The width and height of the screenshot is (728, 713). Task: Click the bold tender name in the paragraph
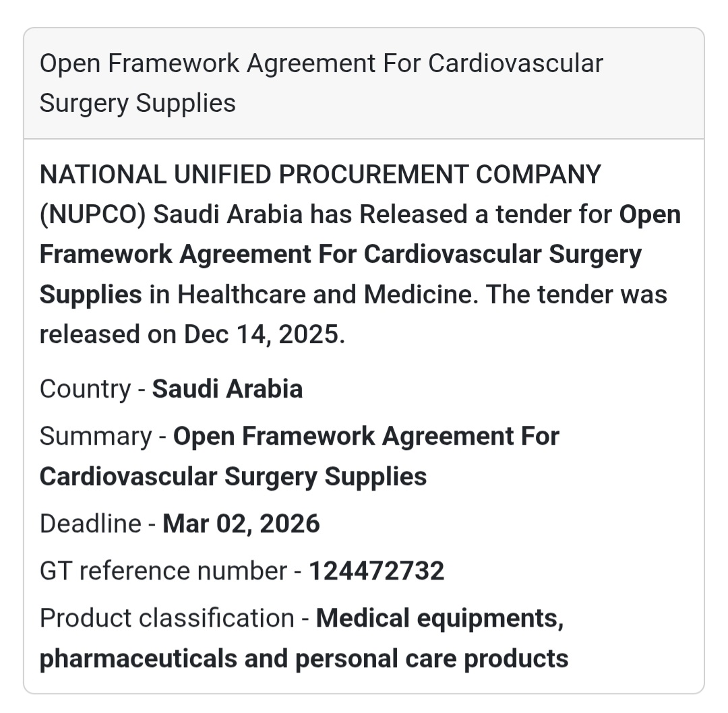pyautogui.click(x=340, y=255)
